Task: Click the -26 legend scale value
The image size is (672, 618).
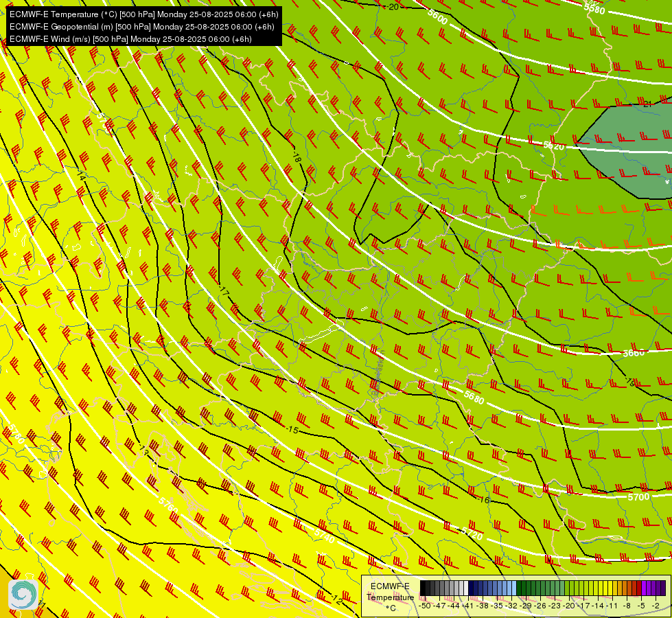Action: (542, 606)
